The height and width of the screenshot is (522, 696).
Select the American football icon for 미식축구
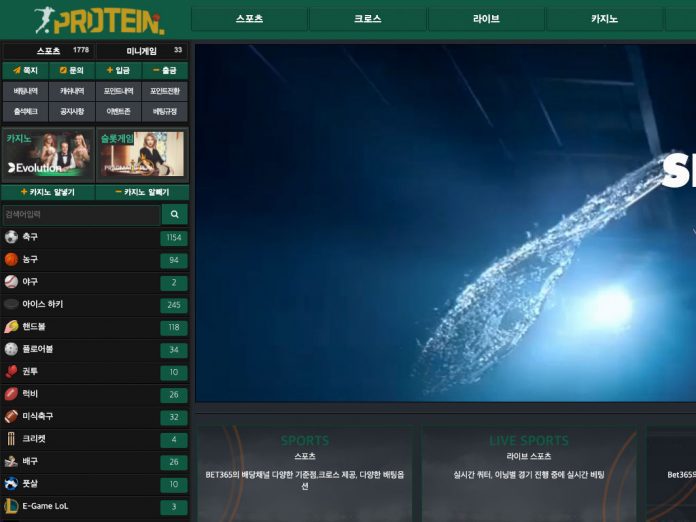click(x=11, y=416)
